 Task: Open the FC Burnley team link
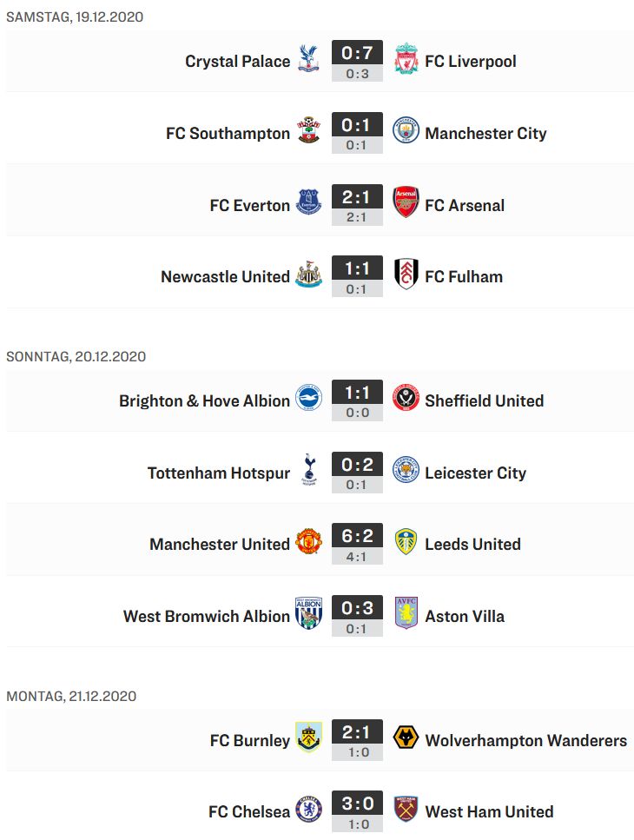(x=249, y=740)
